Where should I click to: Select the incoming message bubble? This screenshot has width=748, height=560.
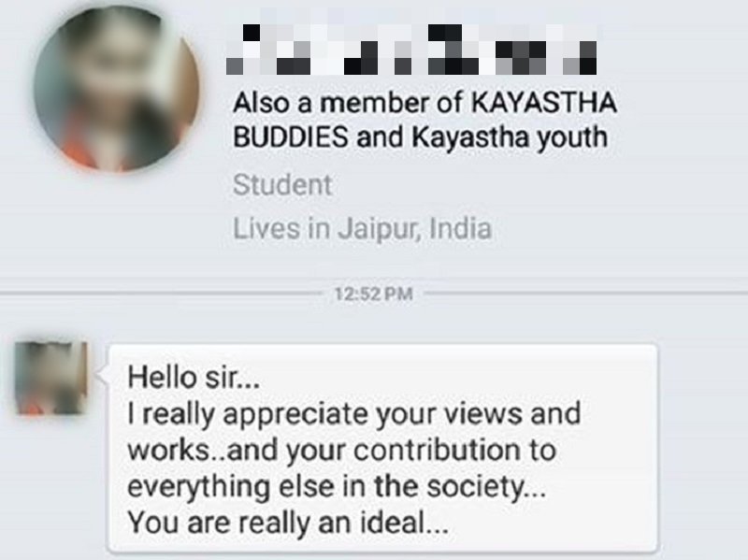coord(383,449)
